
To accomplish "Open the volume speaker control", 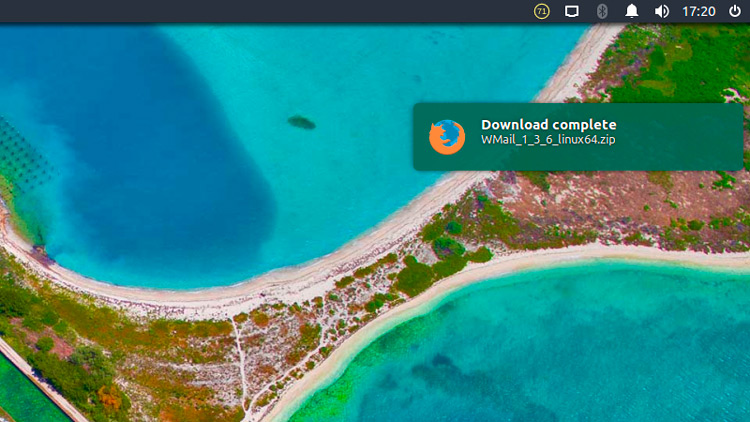I will point(661,11).
